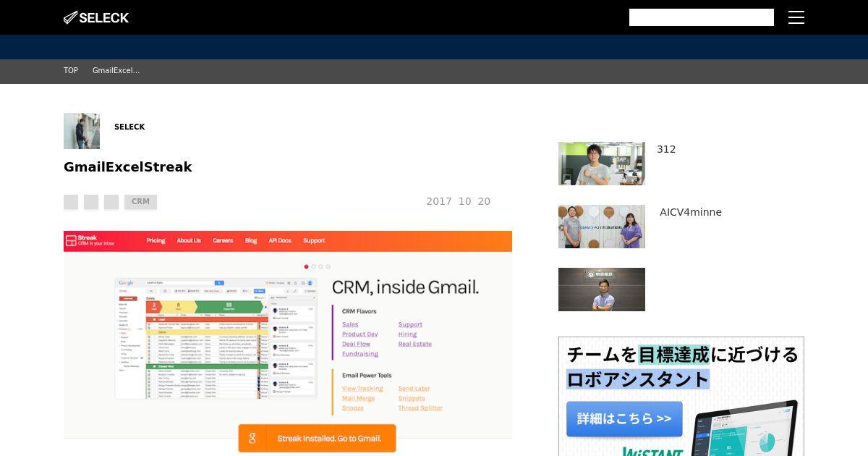868x456 pixels.
Task: Open sidebar article thumbnail labeled 312
Action: tap(602, 164)
